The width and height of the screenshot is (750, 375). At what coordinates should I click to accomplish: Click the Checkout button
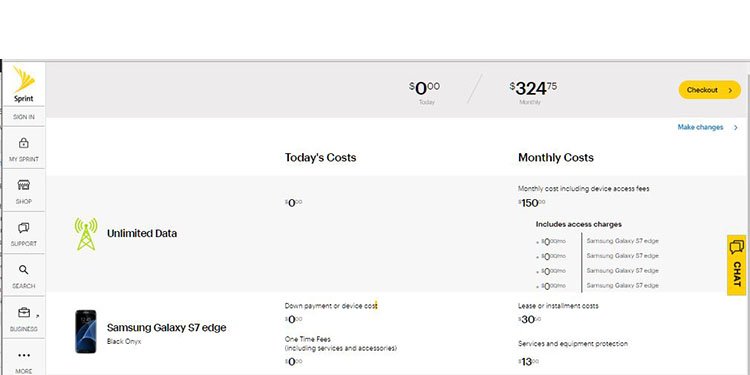click(x=709, y=90)
